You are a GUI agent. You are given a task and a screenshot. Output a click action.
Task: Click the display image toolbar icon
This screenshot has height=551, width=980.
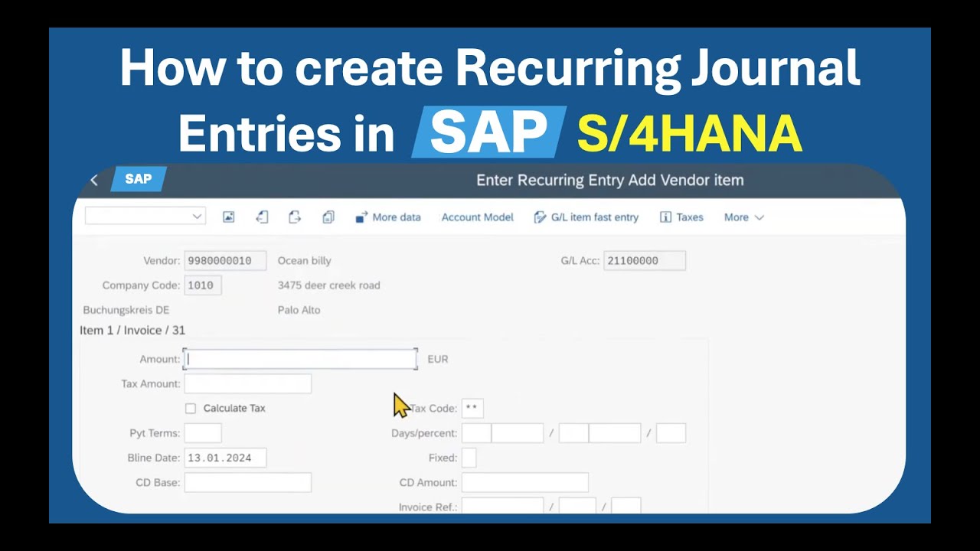228,217
